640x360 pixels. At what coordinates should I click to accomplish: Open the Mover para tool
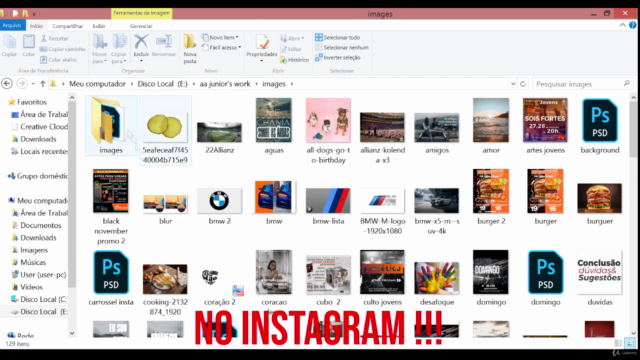tap(100, 49)
